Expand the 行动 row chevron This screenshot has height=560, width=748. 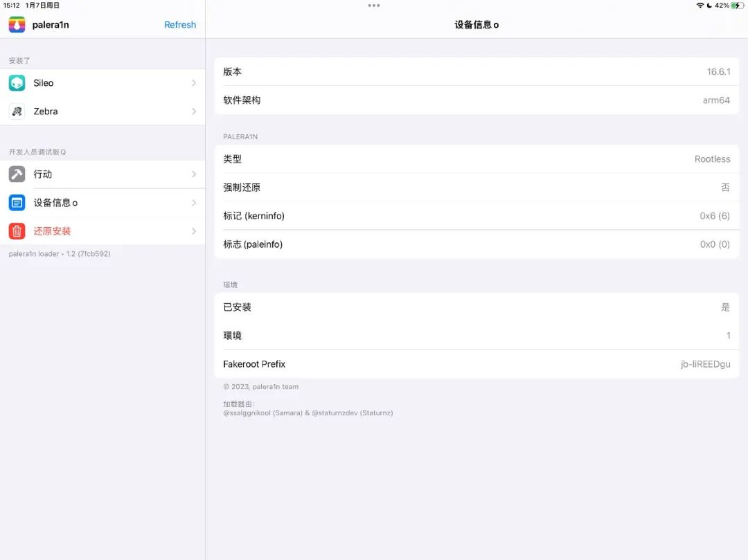[194, 174]
